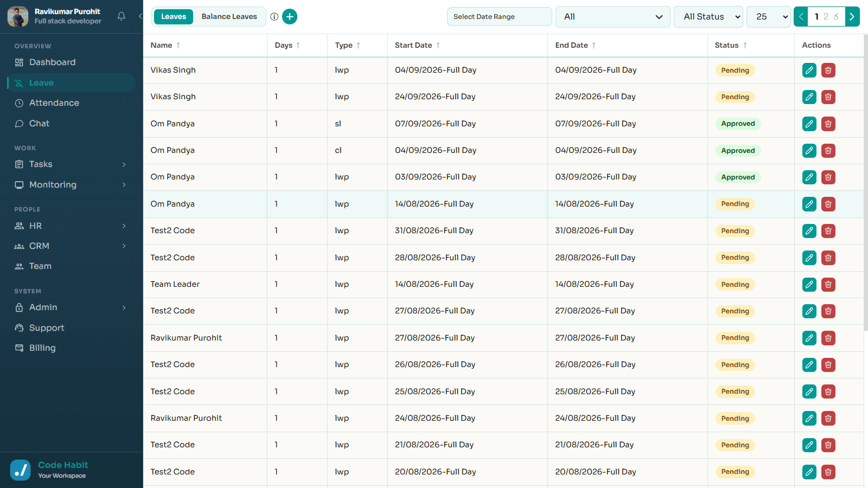This screenshot has height=488, width=868.
Task: Expand the HR menu
Action: (x=71, y=226)
